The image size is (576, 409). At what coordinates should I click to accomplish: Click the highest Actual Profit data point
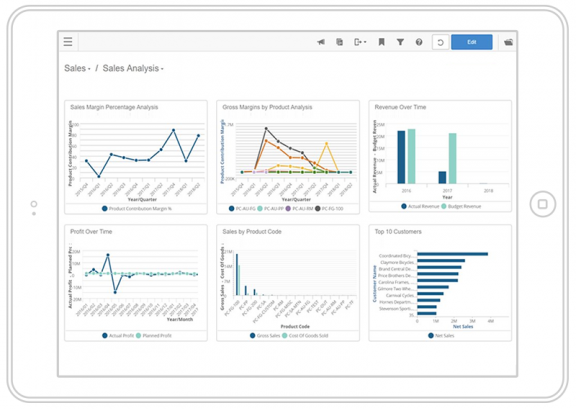pos(108,255)
